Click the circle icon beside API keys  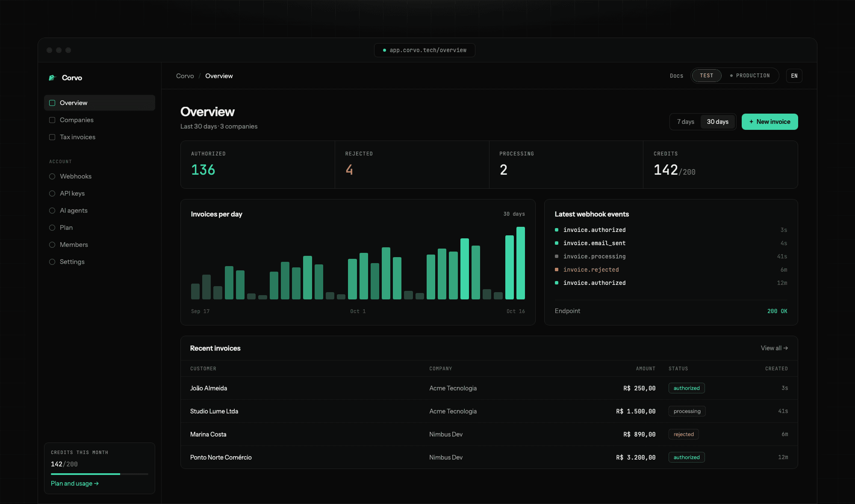pyautogui.click(x=52, y=193)
